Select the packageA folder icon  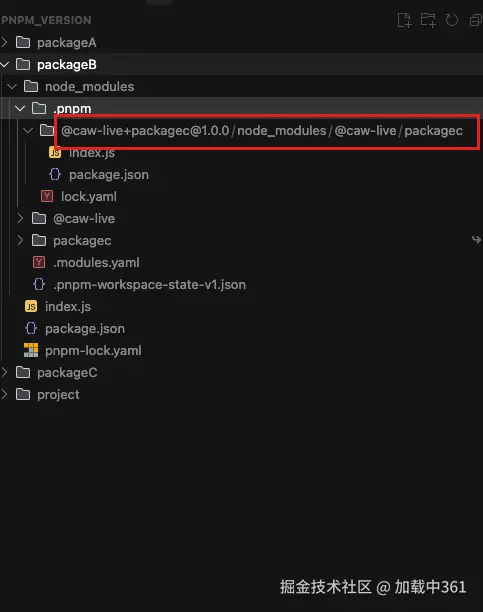[23, 42]
